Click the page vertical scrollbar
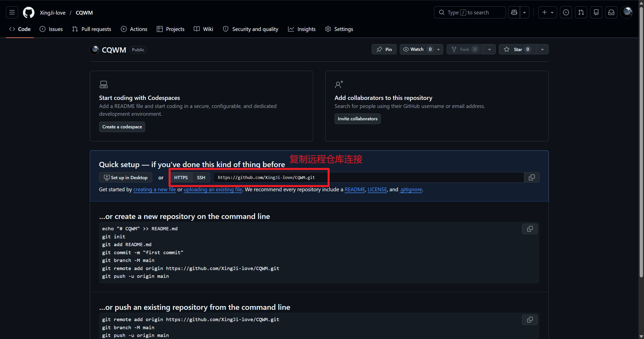The image size is (644, 339). pos(641,142)
